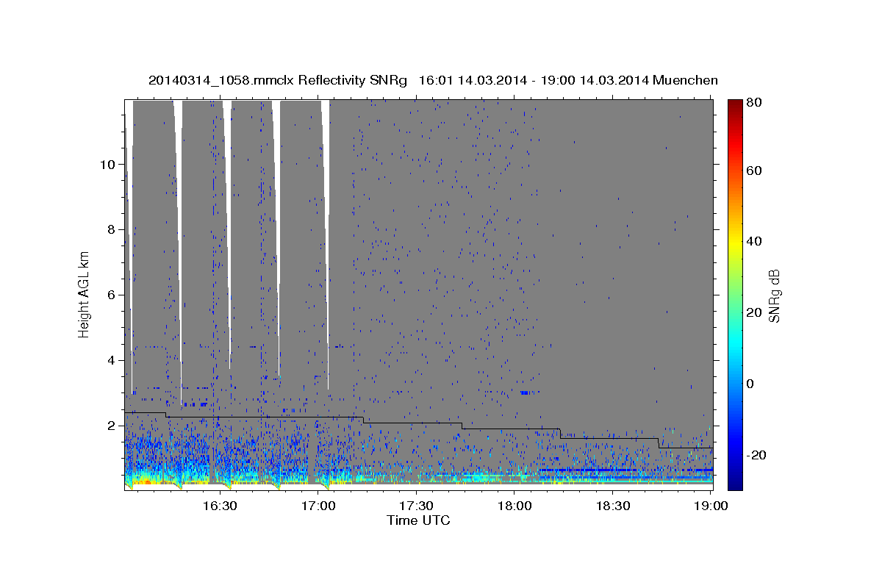Click the 17:00 time tick label
Viewport: 882px width, 588px height.
pyautogui.click(x=318, y=506)
